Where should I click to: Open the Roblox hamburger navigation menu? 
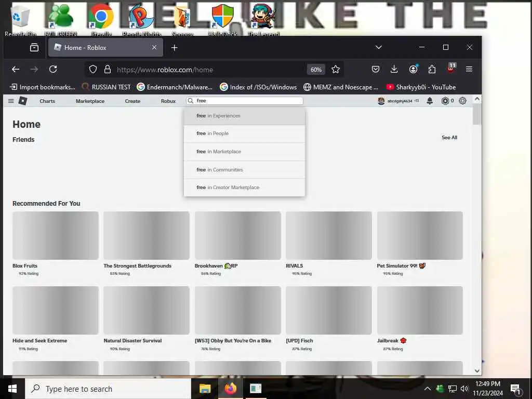pyautogui.click(x=11, y=101)
